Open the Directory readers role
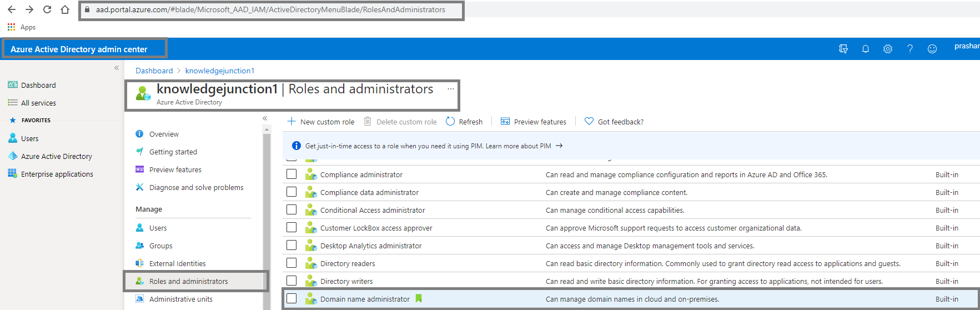The image size is (980, 310). pyautogui.click(x=348, y=263)
